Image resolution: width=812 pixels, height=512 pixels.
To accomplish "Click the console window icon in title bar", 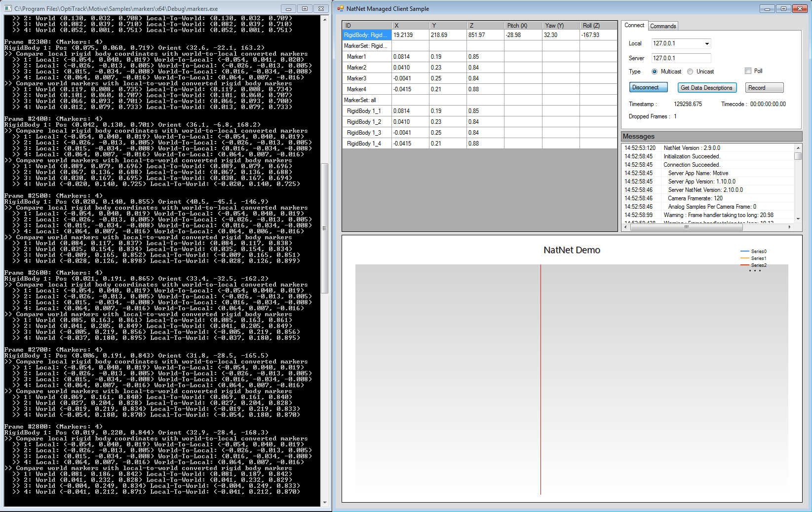I will (8, 9).
